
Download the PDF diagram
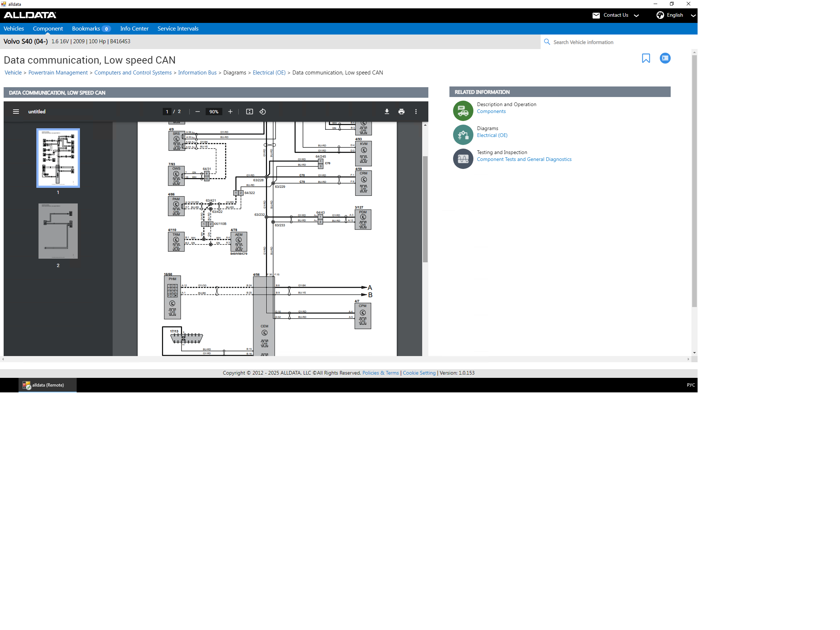[x=387, y=112]
